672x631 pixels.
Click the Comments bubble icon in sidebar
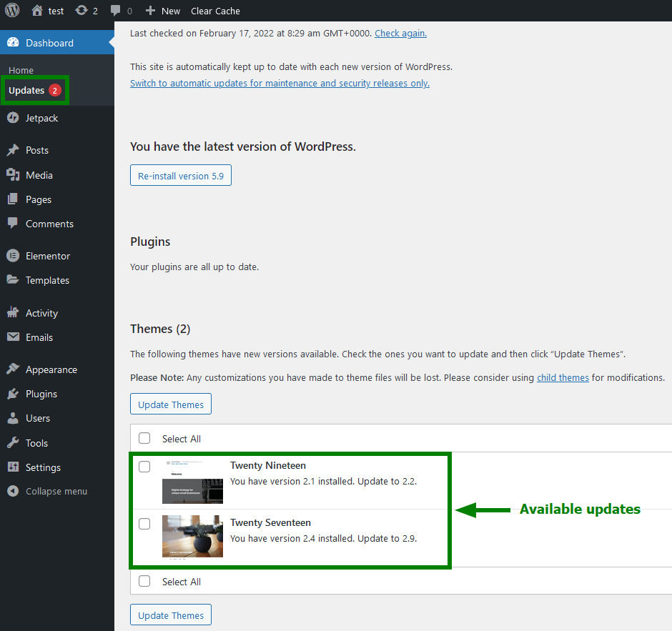pos(14,223)
